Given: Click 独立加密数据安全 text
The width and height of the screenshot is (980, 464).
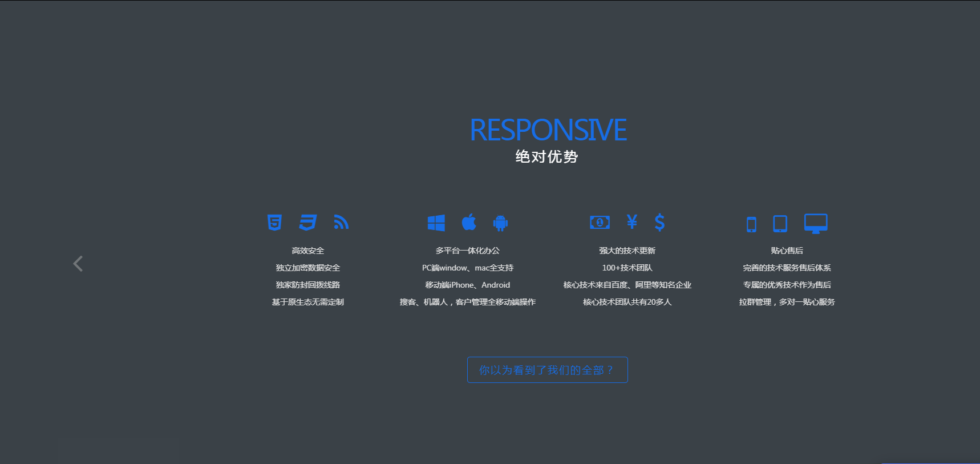Looking at the screenshot, I should 308,268.
